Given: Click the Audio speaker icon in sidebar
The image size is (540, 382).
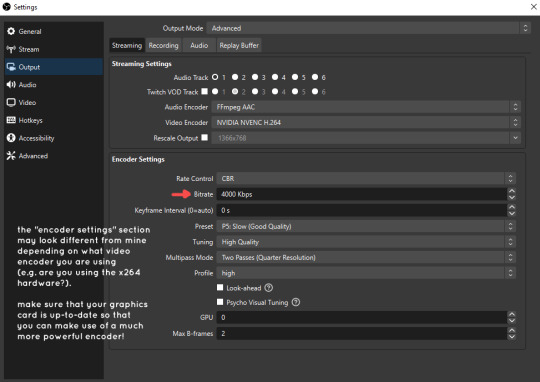Looking at the screenshot, I should [11, 85].
